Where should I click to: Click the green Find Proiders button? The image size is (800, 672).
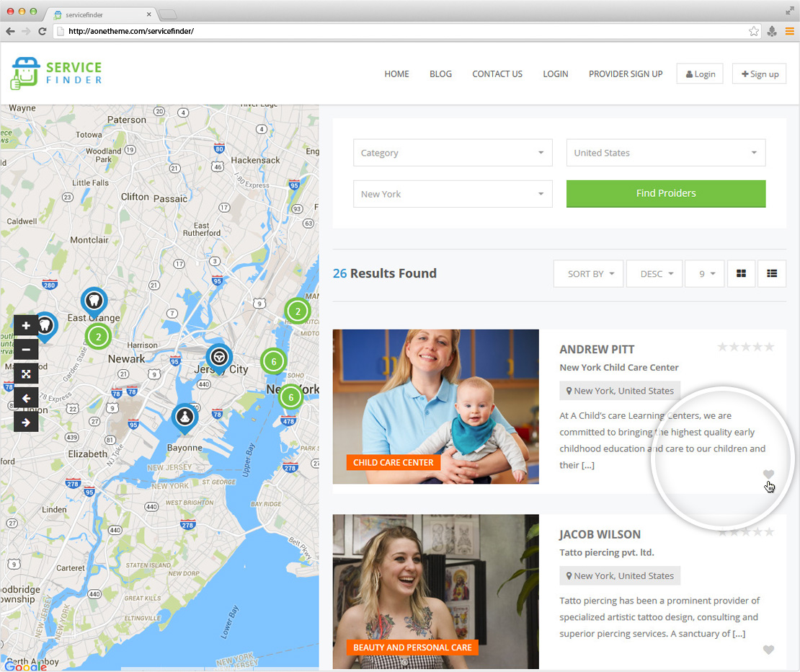pos(665,193)
